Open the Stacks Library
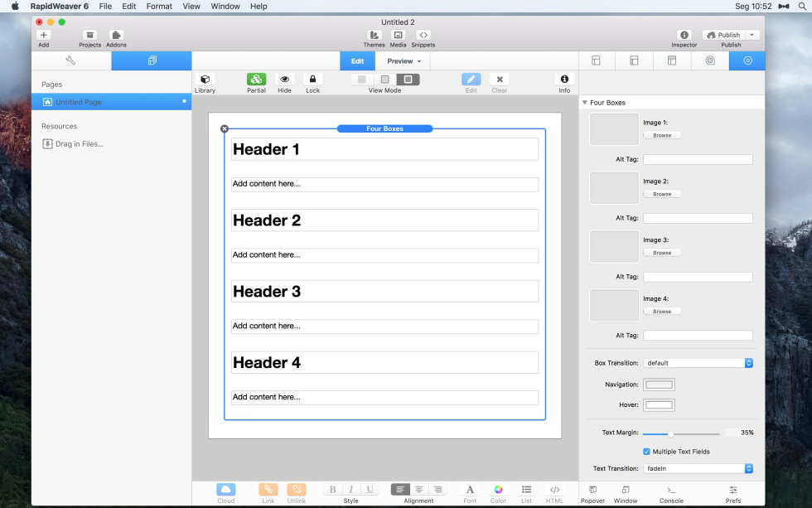 pyautogui.click(x=205, y=80)
